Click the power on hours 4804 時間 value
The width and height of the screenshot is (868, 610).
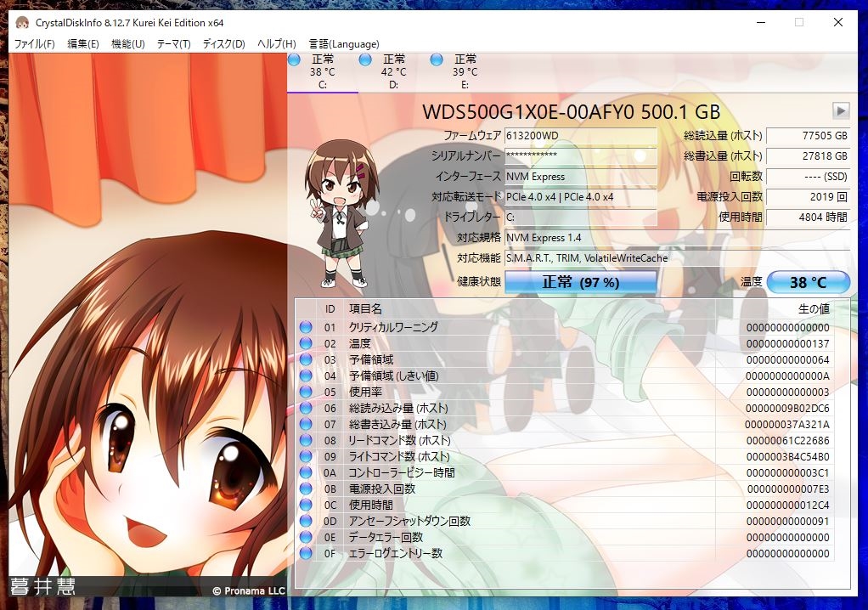point(809,217)
